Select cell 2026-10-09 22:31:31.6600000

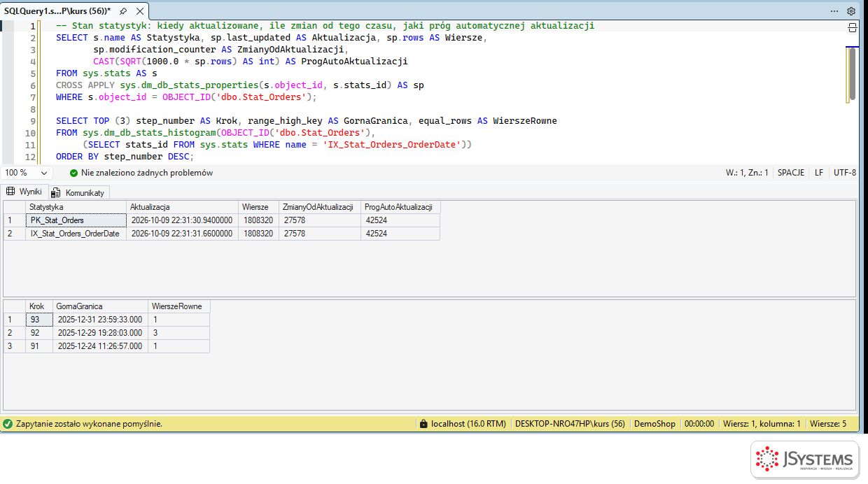pyautogui.click(x=182, y=234)
